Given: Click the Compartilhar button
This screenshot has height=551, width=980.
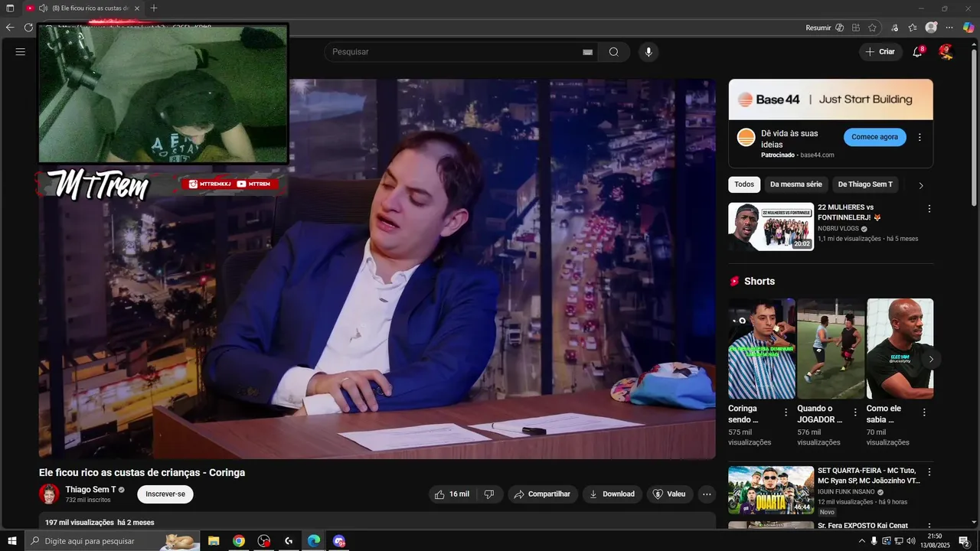Looking at the screenshot, I should pos(542,494).
